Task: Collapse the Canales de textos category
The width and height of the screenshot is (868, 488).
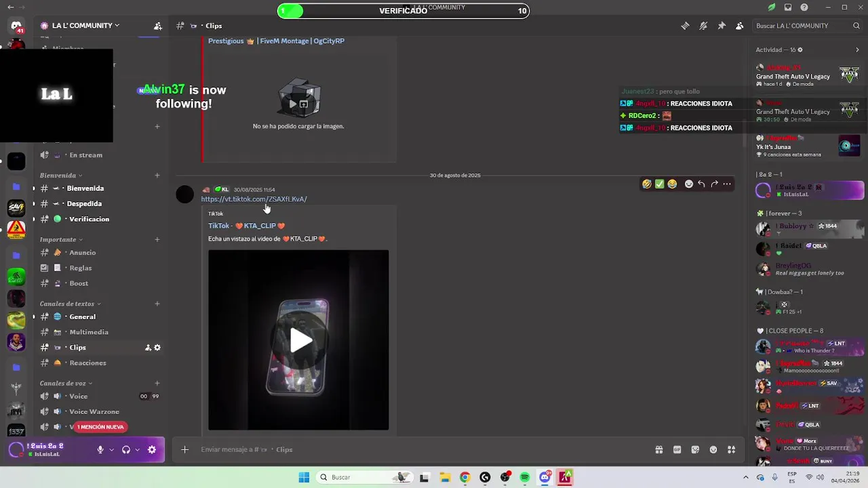Action: (x=71, y=304)
